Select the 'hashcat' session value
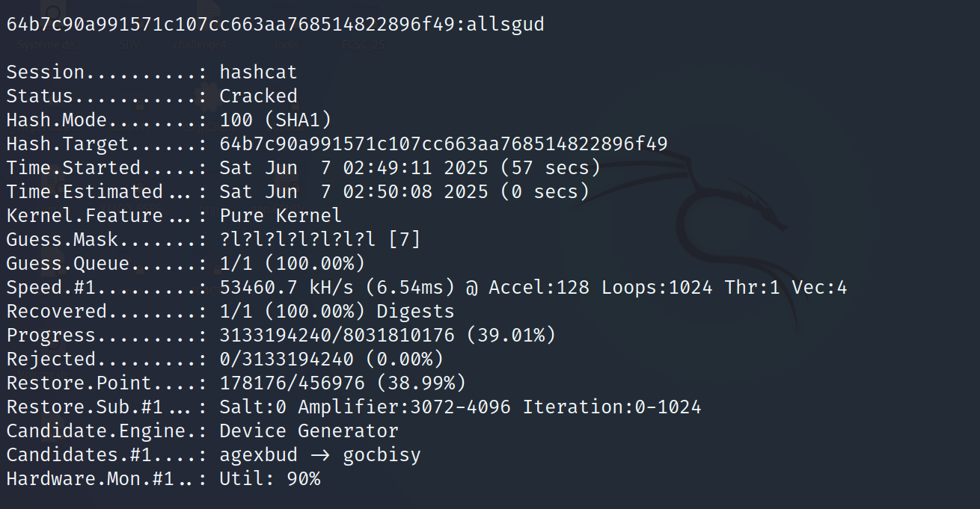 [258, 73]
